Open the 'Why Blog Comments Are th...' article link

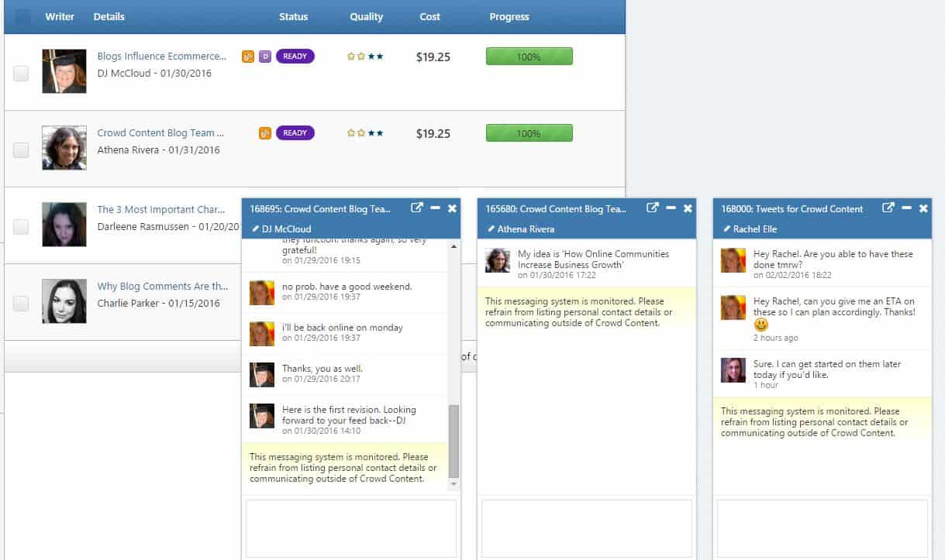pos(163,286)
